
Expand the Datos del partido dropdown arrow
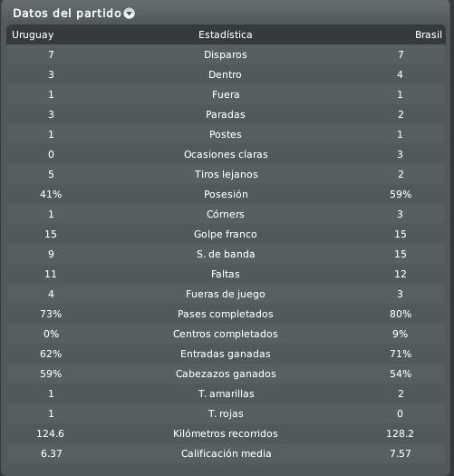[x=130, y=14]
